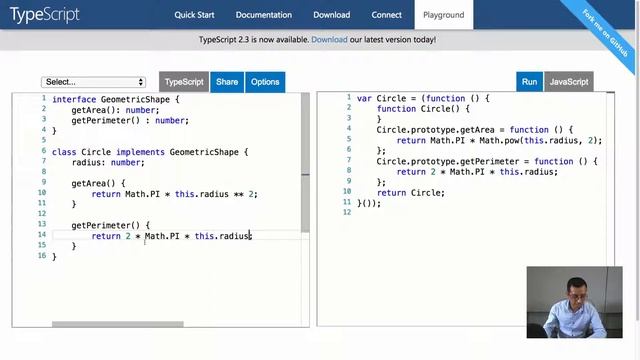
Task: Click 'function Circle() {' in JavaScript output
Action: [x=423, y=109]
